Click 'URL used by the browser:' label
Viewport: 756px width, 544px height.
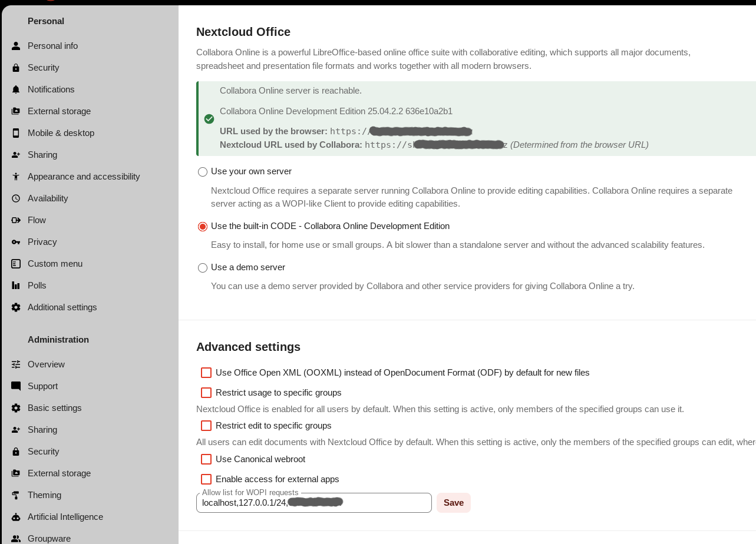(x=273, y=131)
